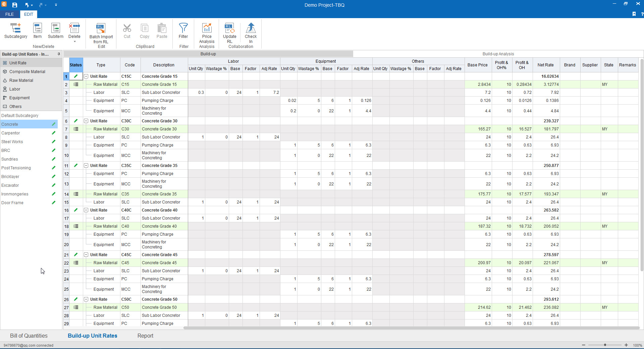Click edit pencil beside Carpentor subcategory
The width and height of the screenshot is (644, 349).
tap(53, 133)
